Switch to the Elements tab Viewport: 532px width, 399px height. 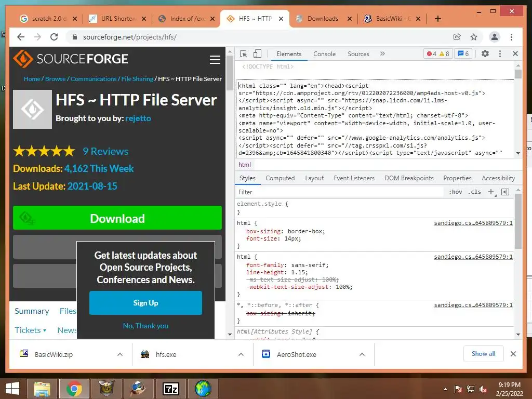point(289,54)
